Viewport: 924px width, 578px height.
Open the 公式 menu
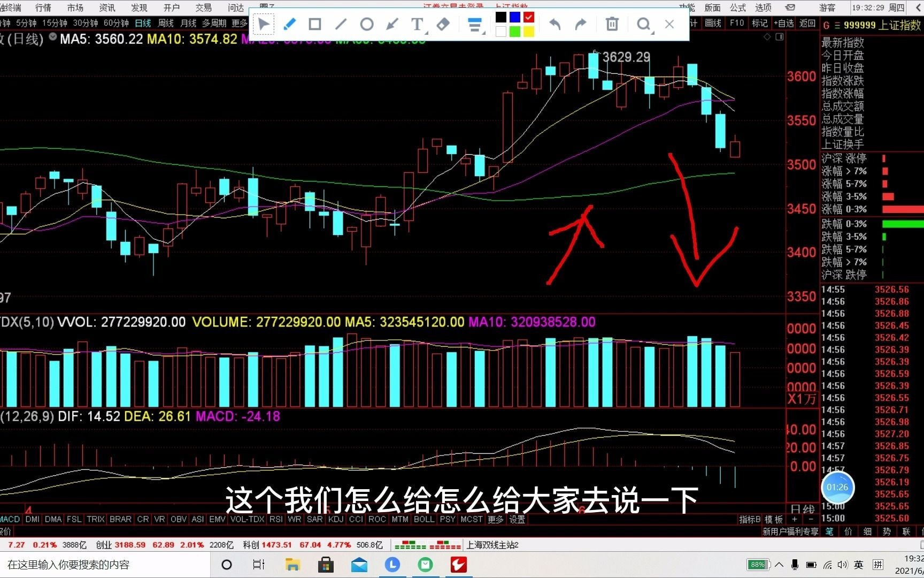tap(738, 7)
